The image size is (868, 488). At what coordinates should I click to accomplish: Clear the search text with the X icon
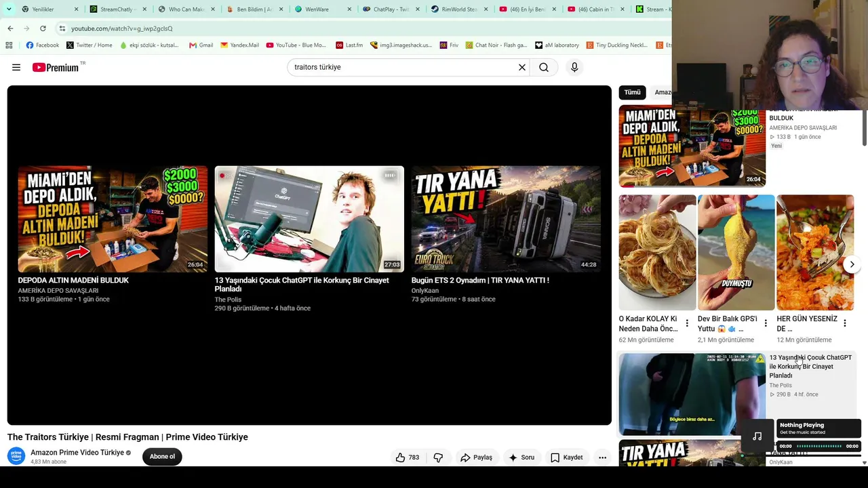[x=522, y=67]
